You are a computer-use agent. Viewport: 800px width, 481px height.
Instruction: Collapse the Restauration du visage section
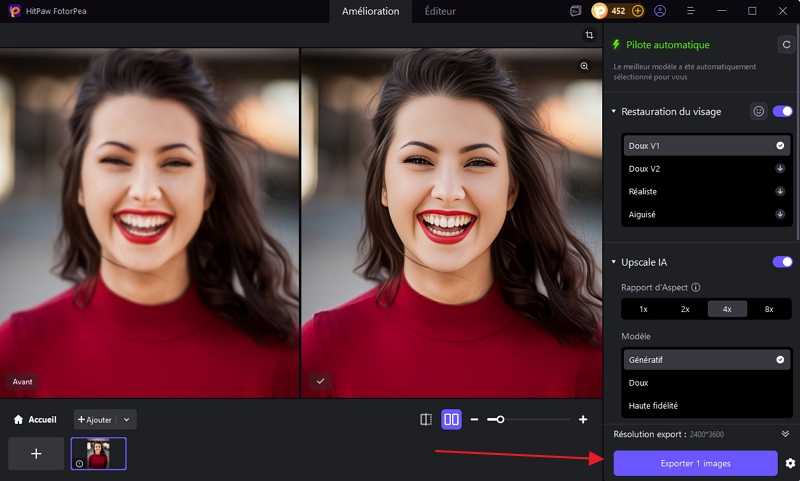[614, 112]
